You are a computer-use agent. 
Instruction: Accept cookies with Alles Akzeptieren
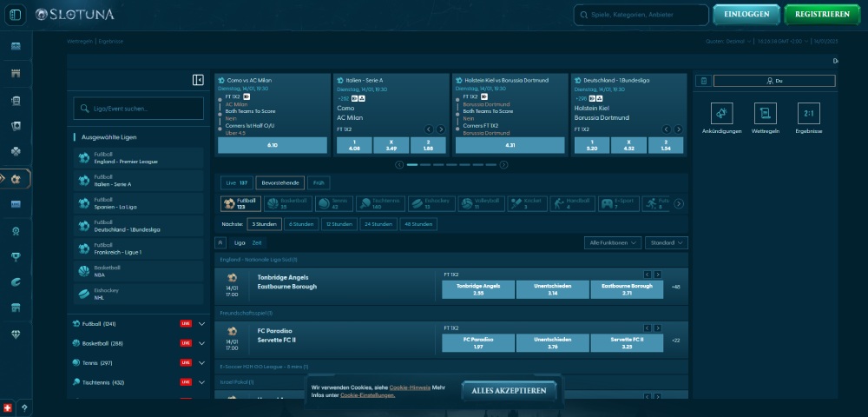(x=509, y=391)
